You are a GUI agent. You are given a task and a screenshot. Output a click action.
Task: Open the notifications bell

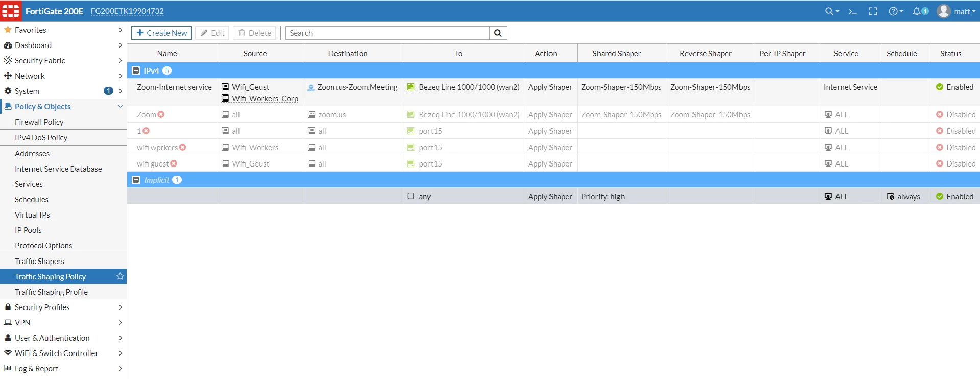[x=917, y=11]
